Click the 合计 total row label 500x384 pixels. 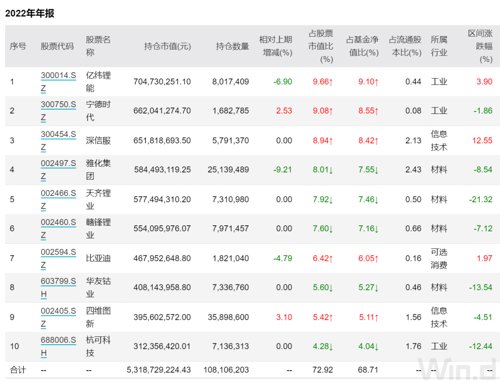pyautogui.click(x=18, y=370)
